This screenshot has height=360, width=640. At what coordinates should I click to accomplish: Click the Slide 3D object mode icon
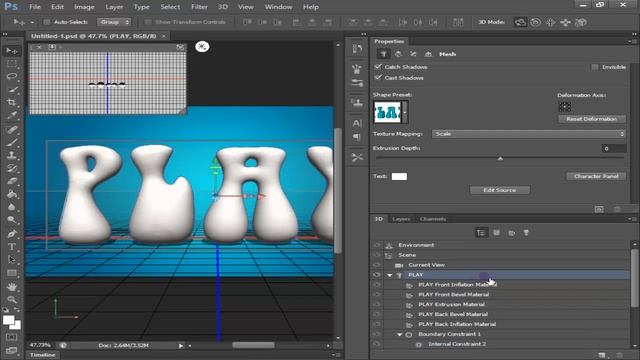point(565,22)
